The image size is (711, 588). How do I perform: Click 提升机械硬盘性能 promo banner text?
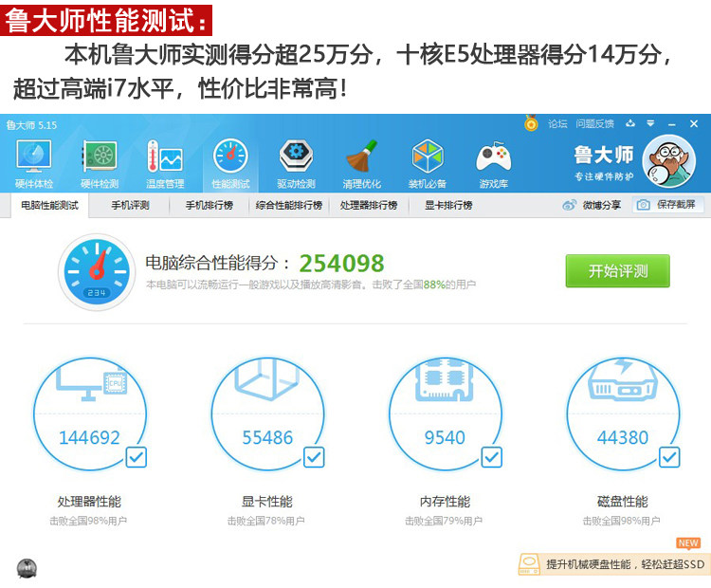click(x=626, y=564)
